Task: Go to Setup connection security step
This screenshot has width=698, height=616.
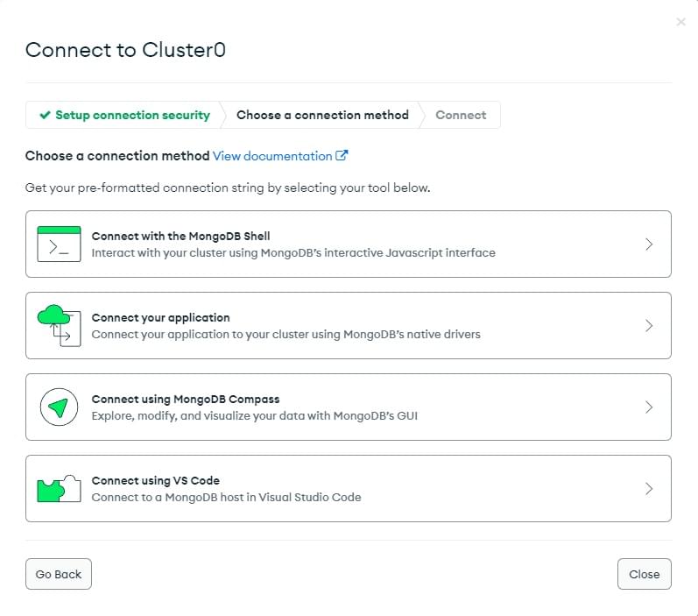Action: click(124, 115)
